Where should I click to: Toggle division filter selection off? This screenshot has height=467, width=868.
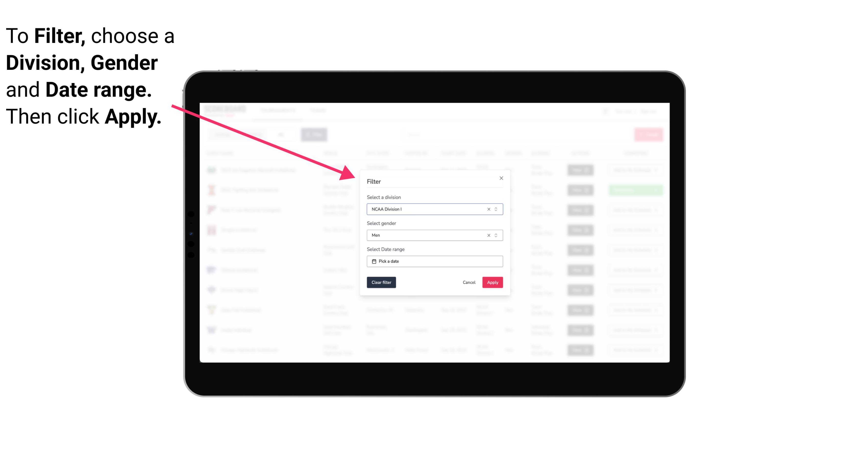point(488,209)
